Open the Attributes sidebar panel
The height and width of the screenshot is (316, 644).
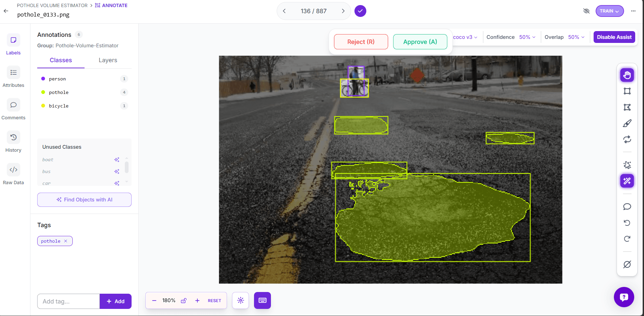(x=13, y=77)
